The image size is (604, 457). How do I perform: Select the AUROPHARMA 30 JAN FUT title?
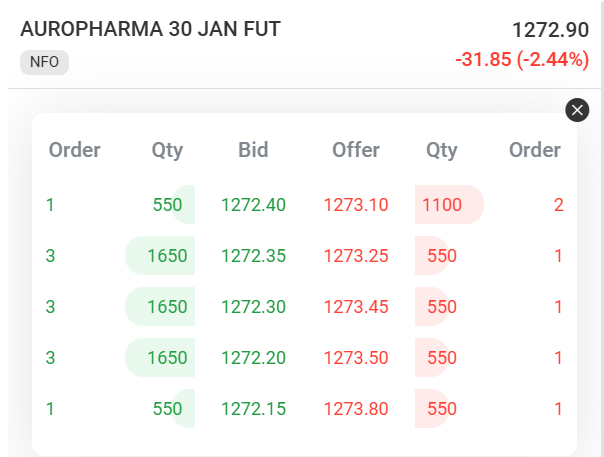coord(150,29)
